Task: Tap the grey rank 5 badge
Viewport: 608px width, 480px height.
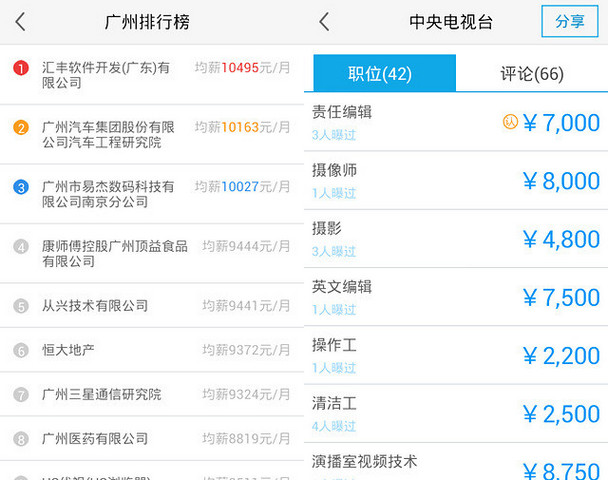Action: (21, 306)
